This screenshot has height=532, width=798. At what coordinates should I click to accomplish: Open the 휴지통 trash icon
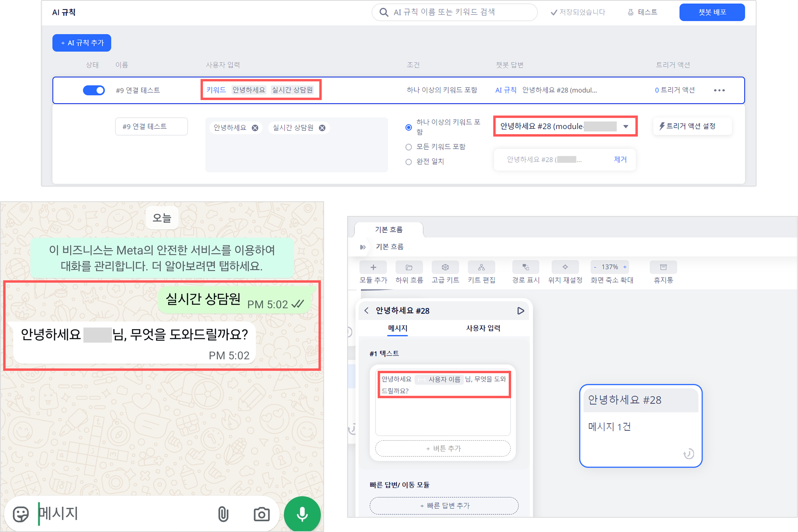[x=663, y=267]
